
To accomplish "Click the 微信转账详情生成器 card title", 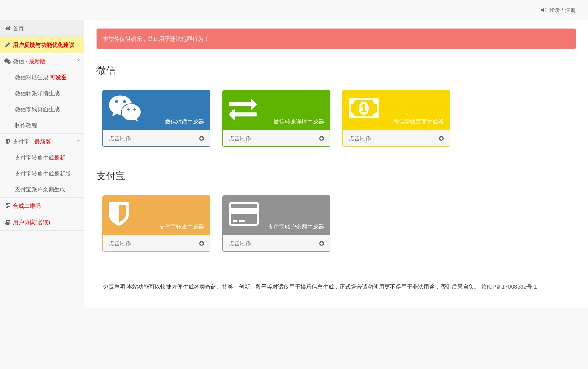I will pyautogui.click(x=299, y=122).
